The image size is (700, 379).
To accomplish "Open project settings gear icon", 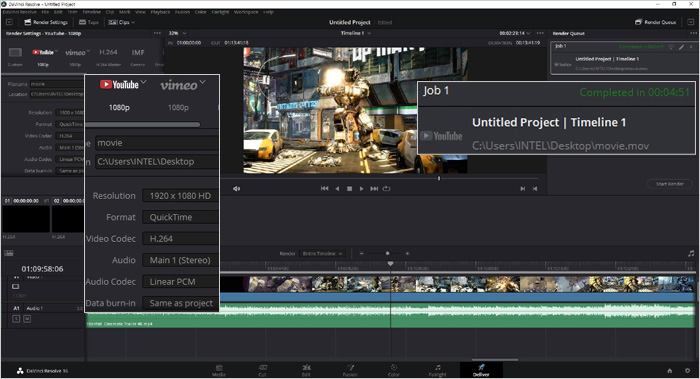I will (x=688, y=371).
